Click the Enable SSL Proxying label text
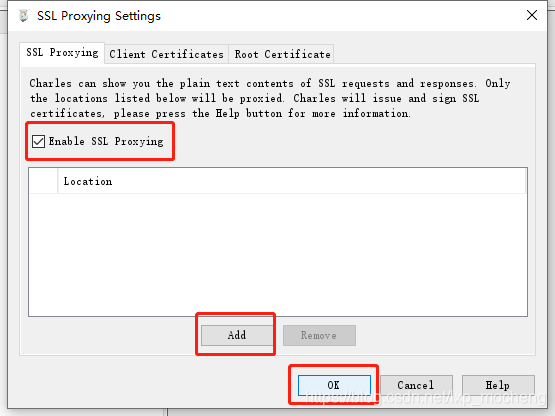The height and width of the screenshot is (416, 555). [106, 141]
